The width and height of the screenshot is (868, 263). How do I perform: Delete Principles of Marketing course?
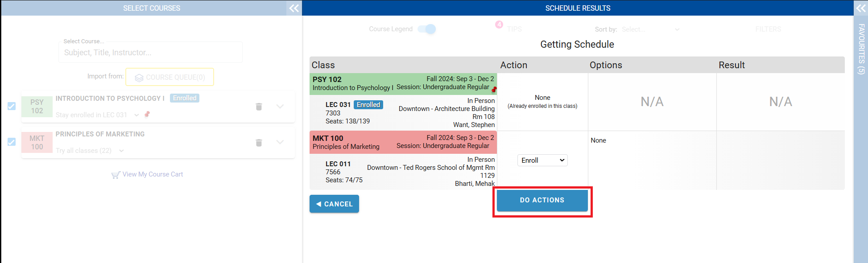[x=259, y=143]
